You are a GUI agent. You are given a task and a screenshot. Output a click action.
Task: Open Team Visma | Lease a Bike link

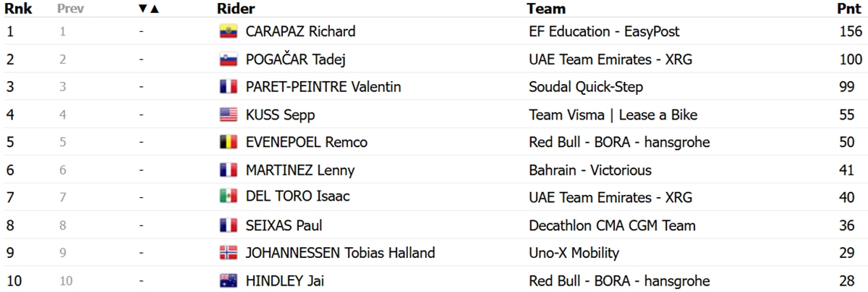coord(613,114)
